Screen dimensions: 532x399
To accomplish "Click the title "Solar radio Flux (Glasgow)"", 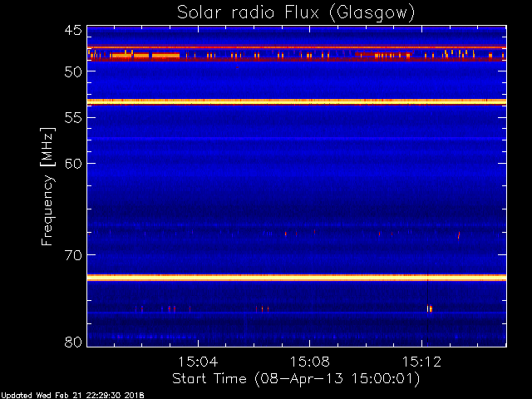I will 296,13.
